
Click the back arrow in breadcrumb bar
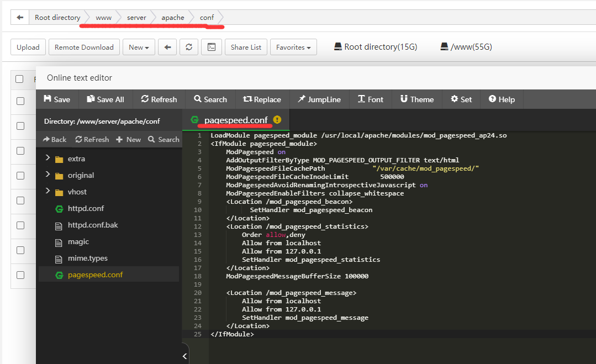[x=20, y=18]
